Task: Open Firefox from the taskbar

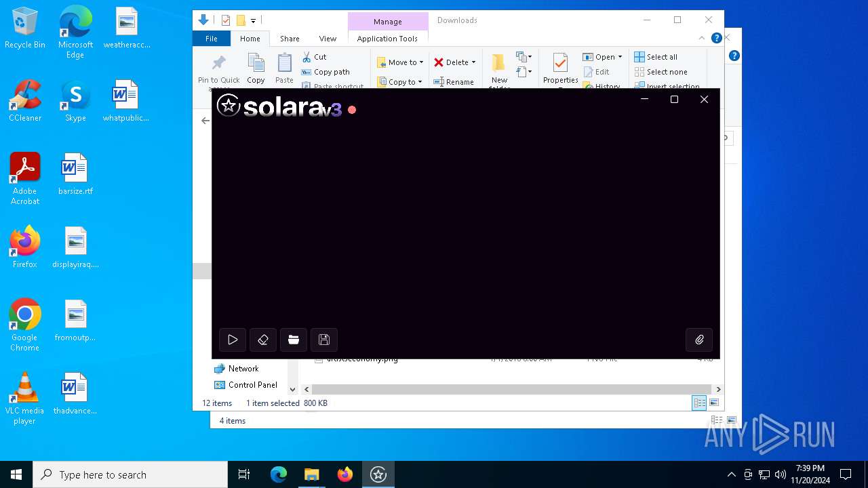Action: coord(345,474)
